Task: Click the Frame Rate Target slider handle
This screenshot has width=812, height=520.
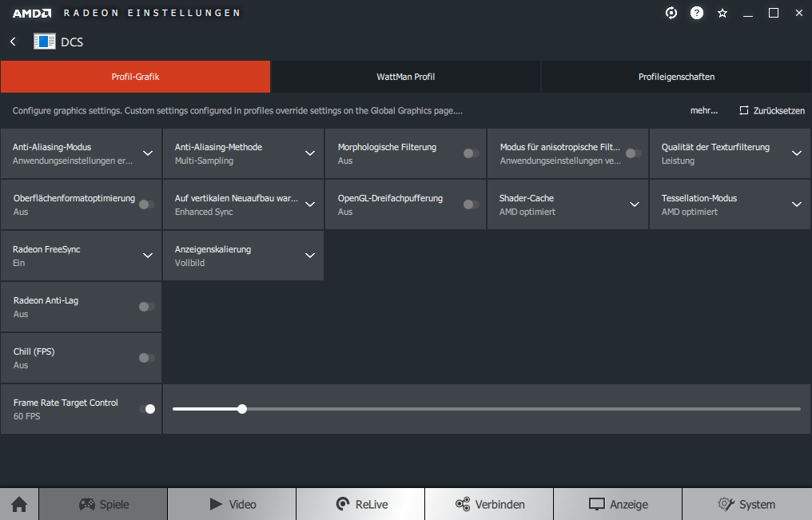Action: coord(242,409)
